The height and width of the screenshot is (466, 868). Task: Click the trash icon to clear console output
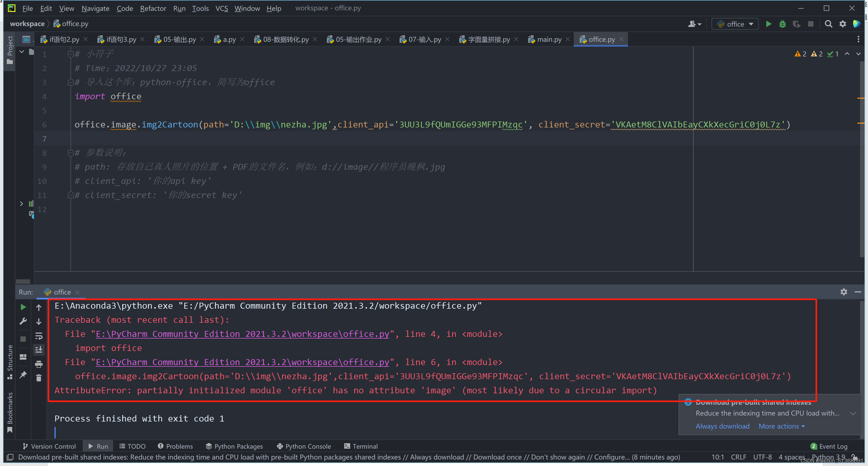pyautogui.click(x=39, y=378)
